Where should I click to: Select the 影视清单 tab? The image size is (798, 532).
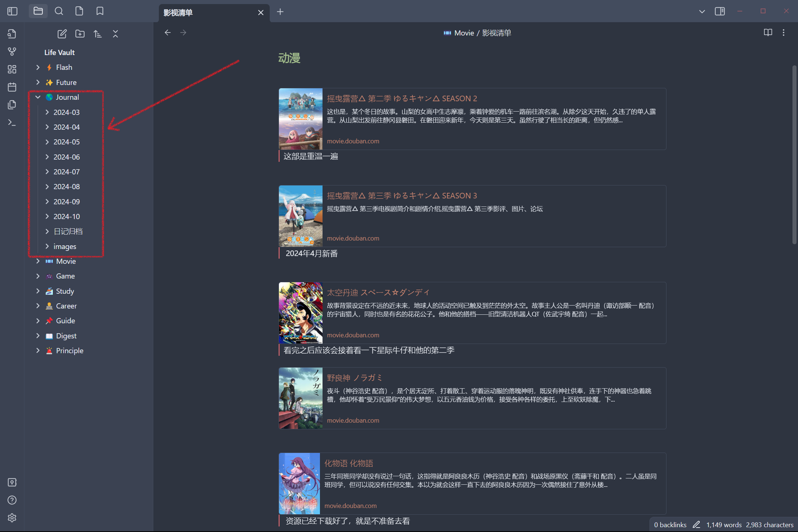pos(215,13)
